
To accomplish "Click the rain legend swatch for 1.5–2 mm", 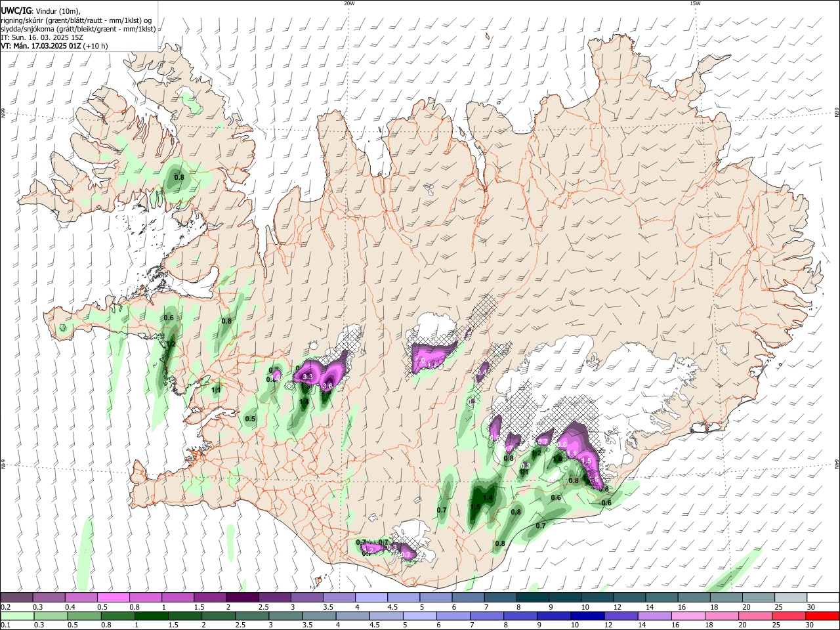I will 184,616.
